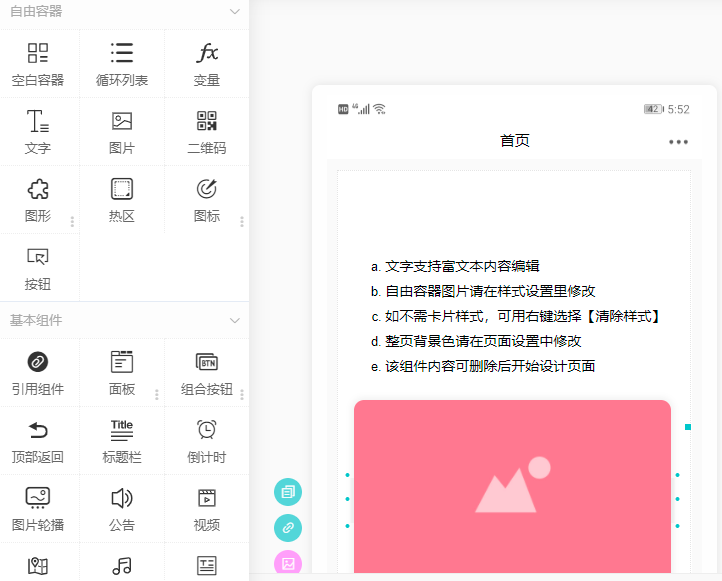Pick the 图片 image component
The width and height of the screenshot is (722, 581).
(122, 132)
